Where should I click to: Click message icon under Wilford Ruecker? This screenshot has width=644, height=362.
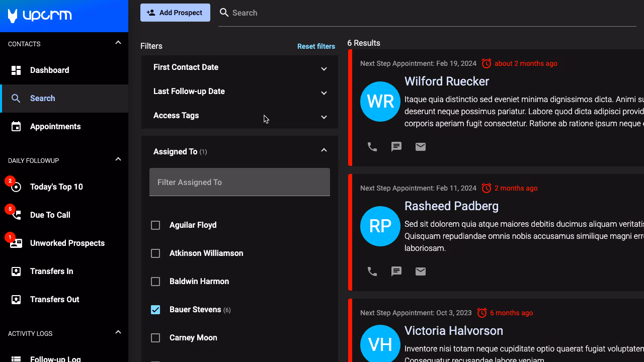[396, 147]
